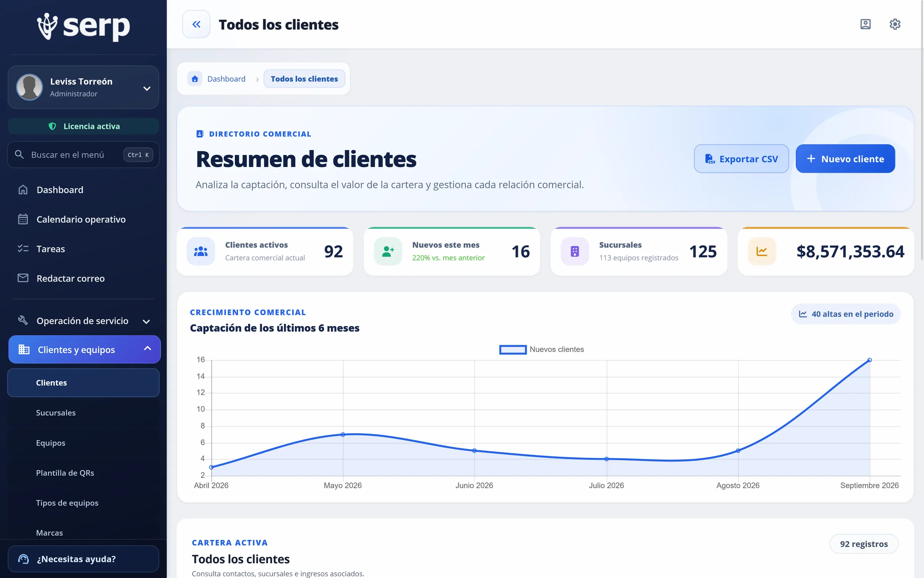Image resolution: width=924 pixels, height=578 pixels.
Task: Click the Septiembre 2026 chart data point
Action: [x=869, y=360]
